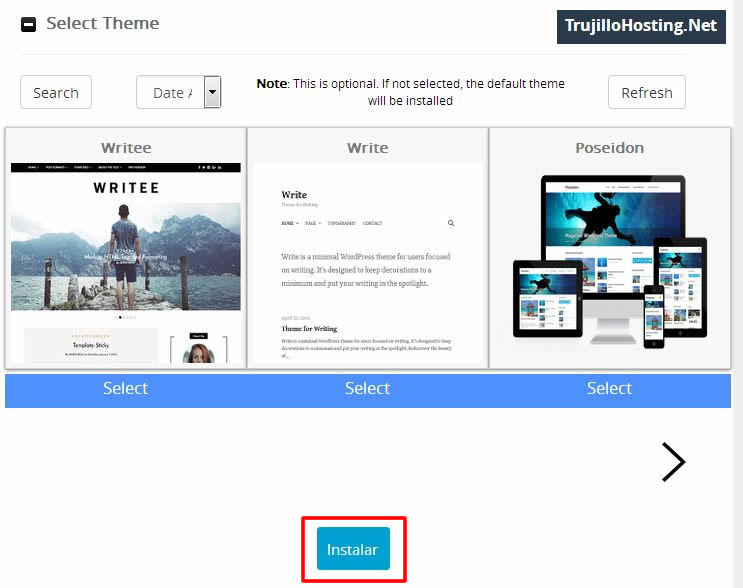Click the Instalar button

[353, 549]
